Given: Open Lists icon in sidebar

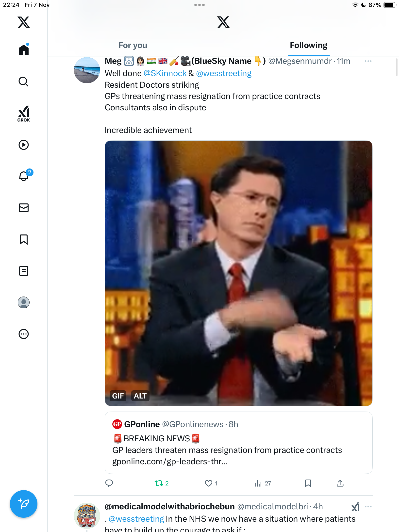Looking at the screenshot, I should point(24,271).
